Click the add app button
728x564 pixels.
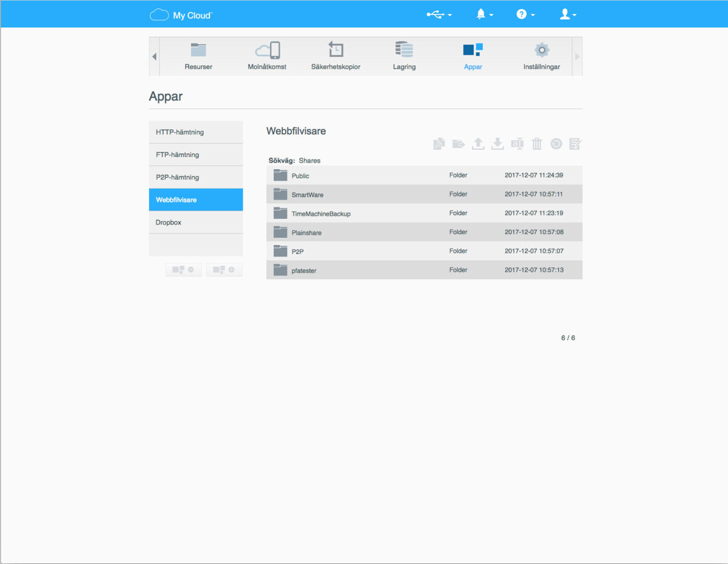224,270
